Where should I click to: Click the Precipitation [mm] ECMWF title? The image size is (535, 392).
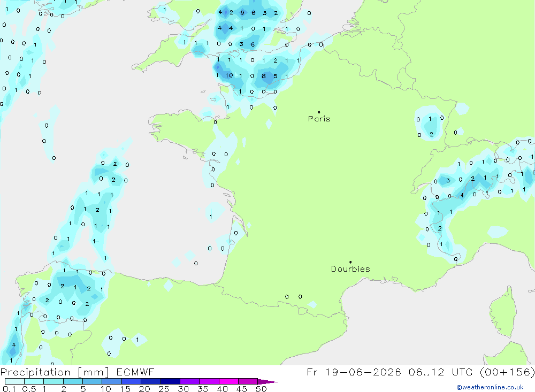click(x=77, y=372)
